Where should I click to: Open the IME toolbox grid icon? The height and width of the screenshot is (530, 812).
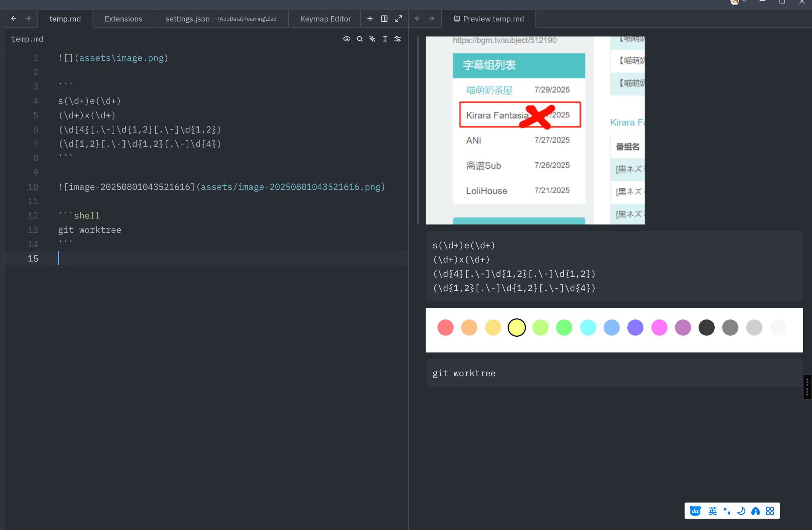pos(770,511)
